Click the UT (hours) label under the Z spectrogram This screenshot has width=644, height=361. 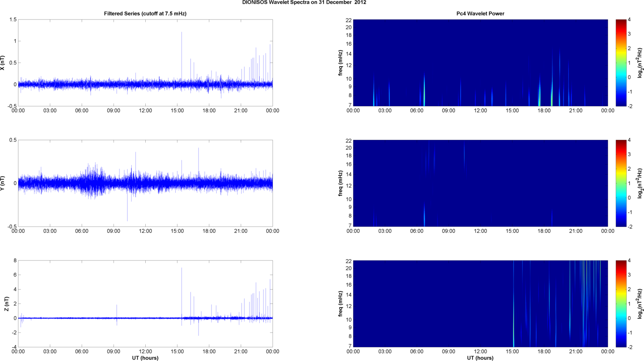tap(480, 358)
